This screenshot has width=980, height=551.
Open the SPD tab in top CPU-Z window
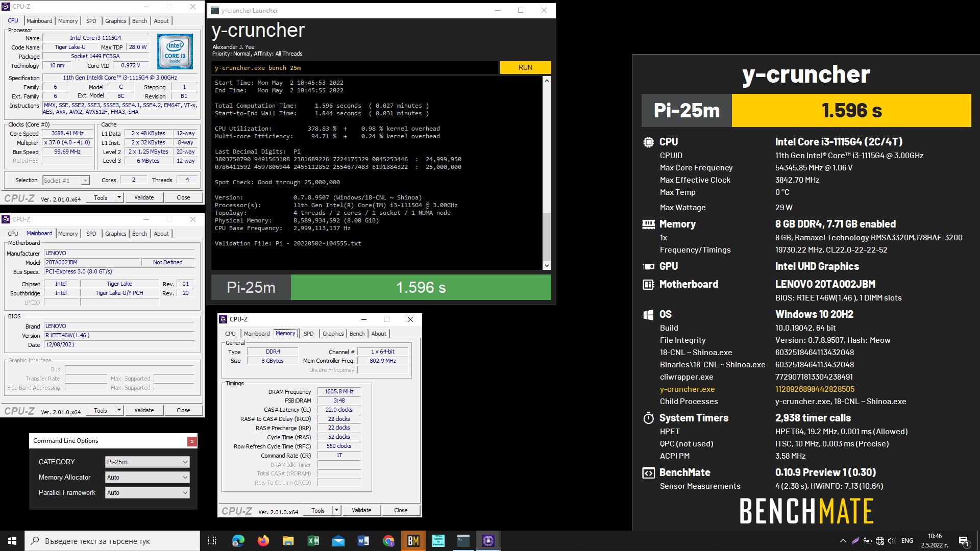[91, 21]
